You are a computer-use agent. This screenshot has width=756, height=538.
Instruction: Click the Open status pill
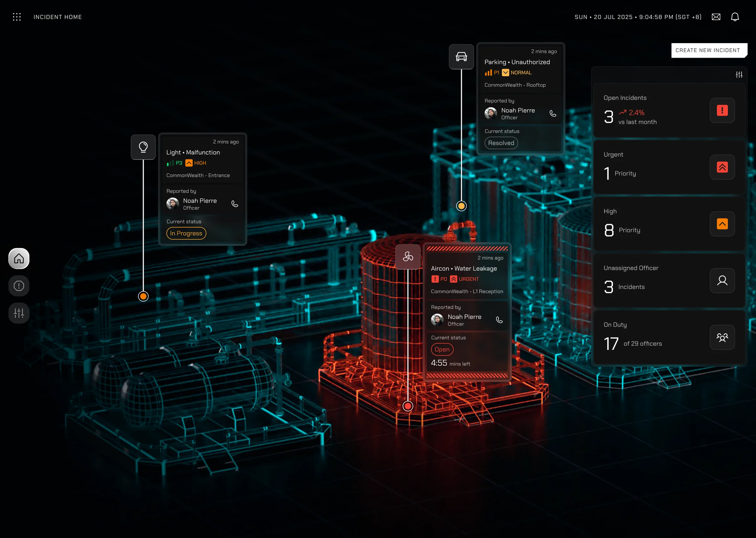tap(442, 349)
